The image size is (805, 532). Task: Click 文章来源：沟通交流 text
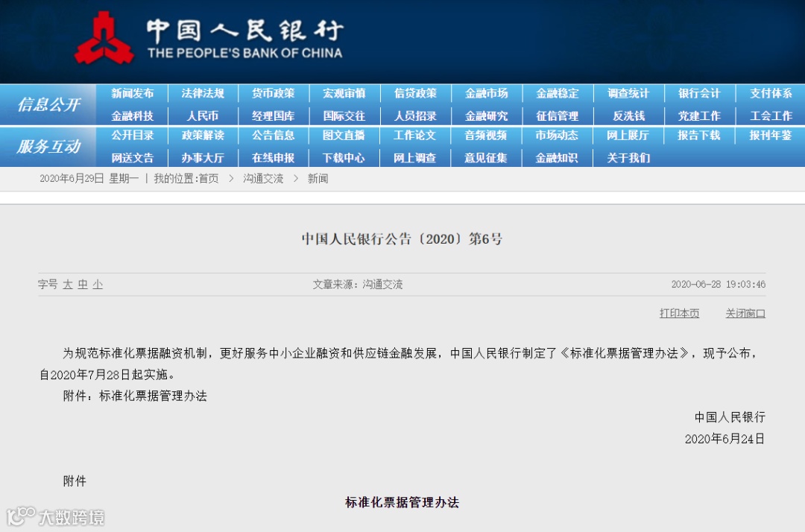coord(358,284)
